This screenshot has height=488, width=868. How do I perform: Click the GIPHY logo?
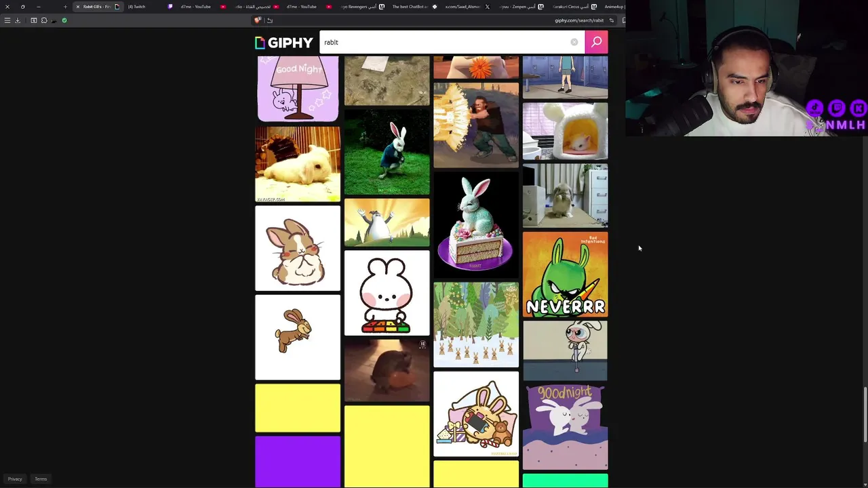point(283,43)
